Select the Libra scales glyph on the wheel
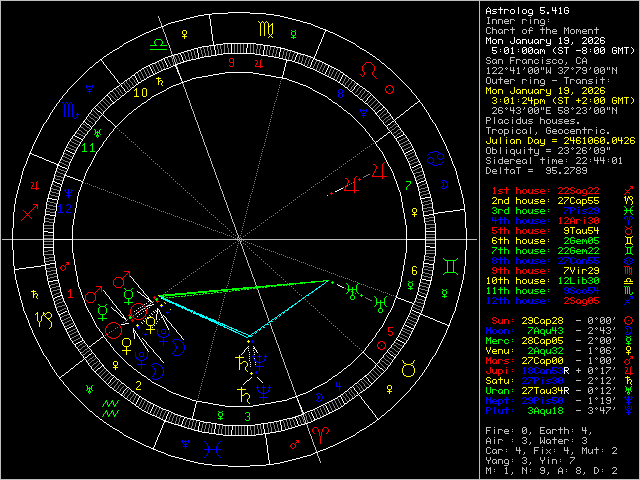Viewport: 640px width, 480px height. 156,44
